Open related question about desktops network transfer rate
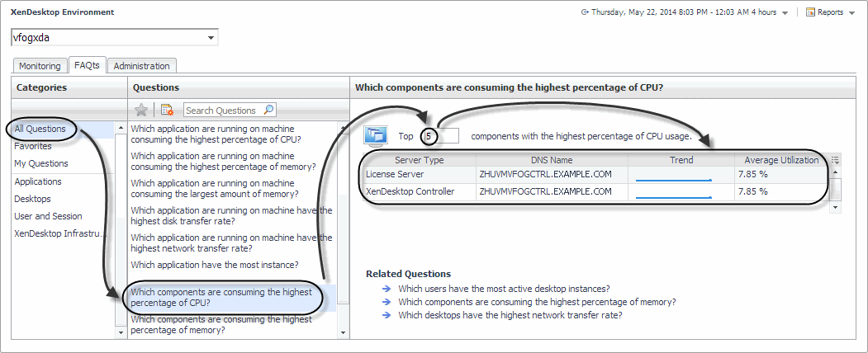 [x=510, y=315]
